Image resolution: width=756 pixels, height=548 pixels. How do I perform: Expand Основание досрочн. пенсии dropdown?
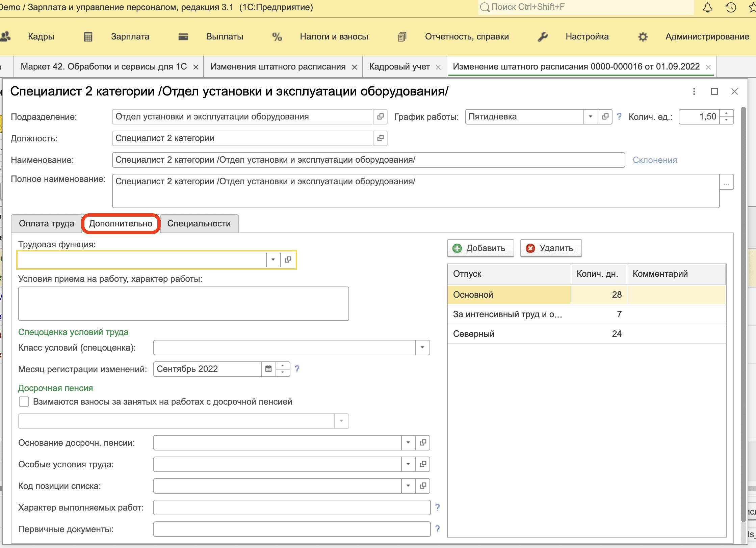point(408,443)
